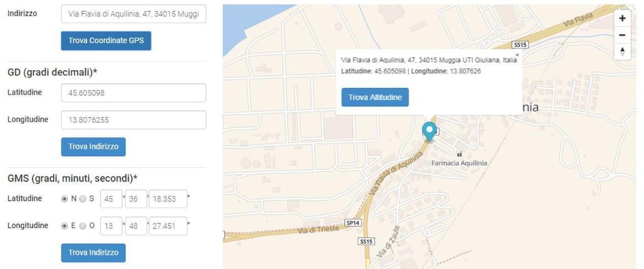
Task: Select O longitude radio button
Action: tap(83, 226)
